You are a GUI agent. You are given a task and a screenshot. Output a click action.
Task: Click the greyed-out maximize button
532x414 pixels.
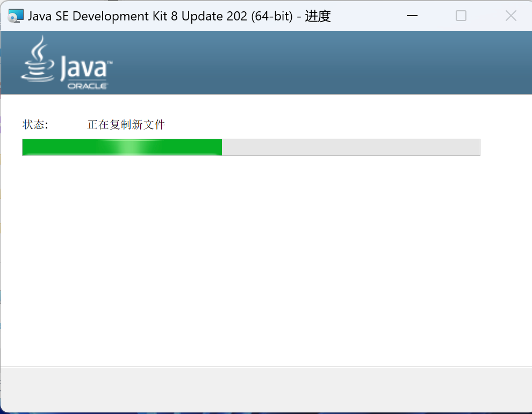[461, 16]
